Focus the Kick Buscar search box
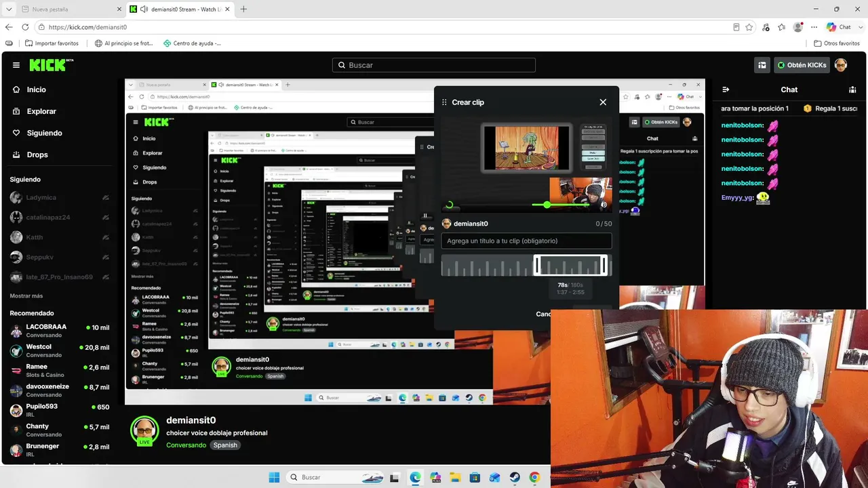Screen dimensions: 868x488 click(434, 65)
